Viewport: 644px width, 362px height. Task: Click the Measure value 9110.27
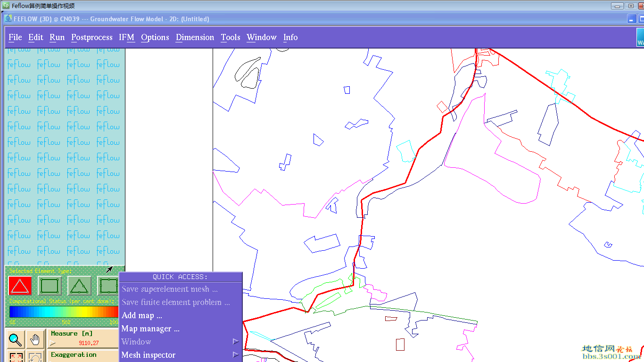click(x=89, y=343)
